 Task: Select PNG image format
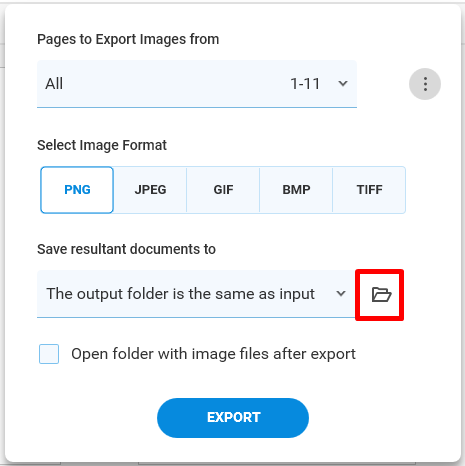pyautogui.click(x=77, y=190)
